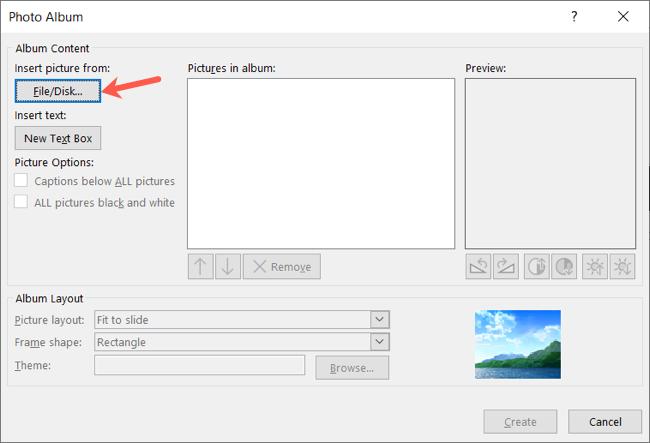Open dialog help question mark
Viewport: 650px width, 443px height.
pos(574,17)
